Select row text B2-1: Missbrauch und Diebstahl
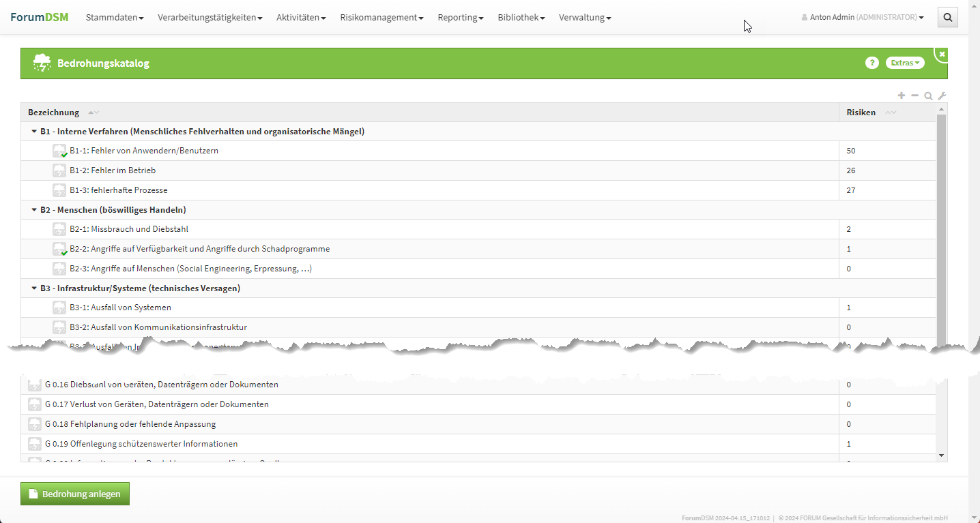Viewport: 980px width, 523px height. [129, 229]
